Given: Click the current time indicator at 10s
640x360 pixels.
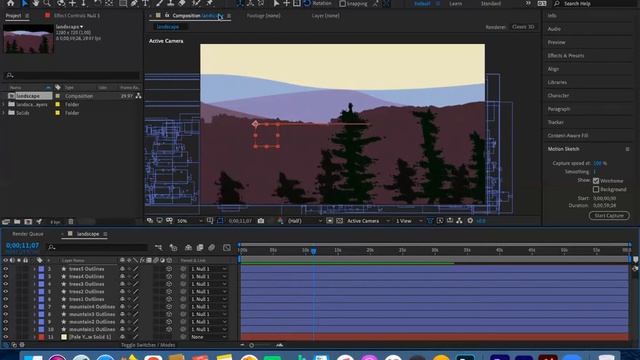Looking at the screenshot, I should (x=313, y=251).
